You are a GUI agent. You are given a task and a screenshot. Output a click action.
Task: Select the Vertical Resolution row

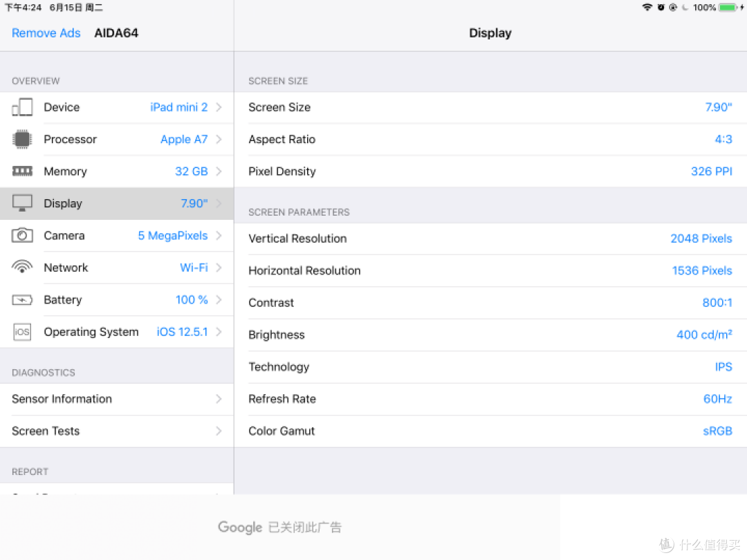click(490, 239)
